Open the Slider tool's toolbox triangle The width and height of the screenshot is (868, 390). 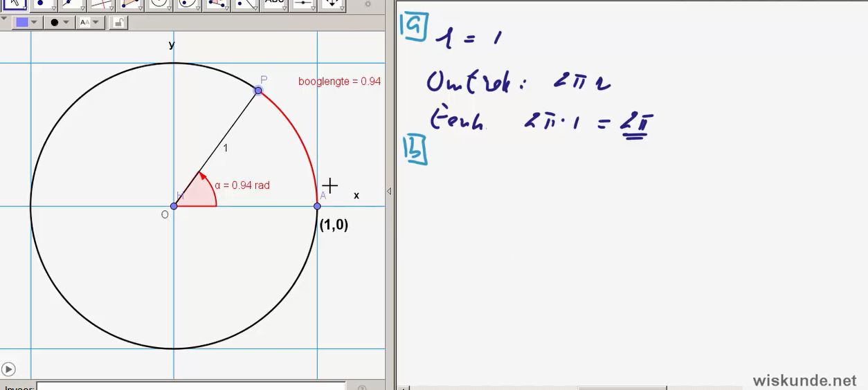coord(314,8)
